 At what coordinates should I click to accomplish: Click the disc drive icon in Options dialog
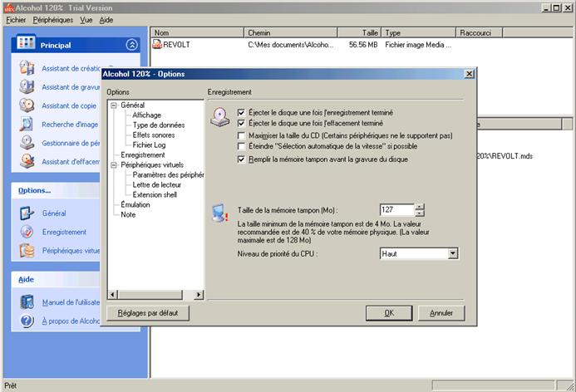click(x=219, y=117)
